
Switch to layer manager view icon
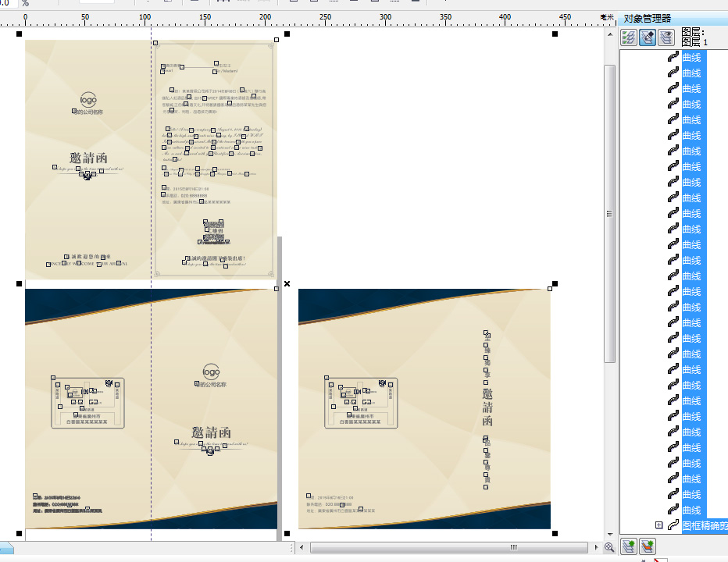pos(666,37)
